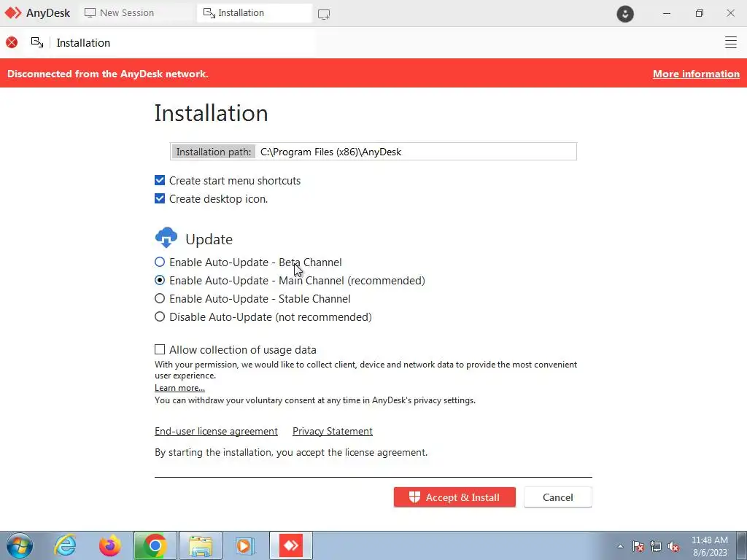Select Enable Auto-Update Beta Channel
This screenshot has width=747, height=560.
(160, 262)
